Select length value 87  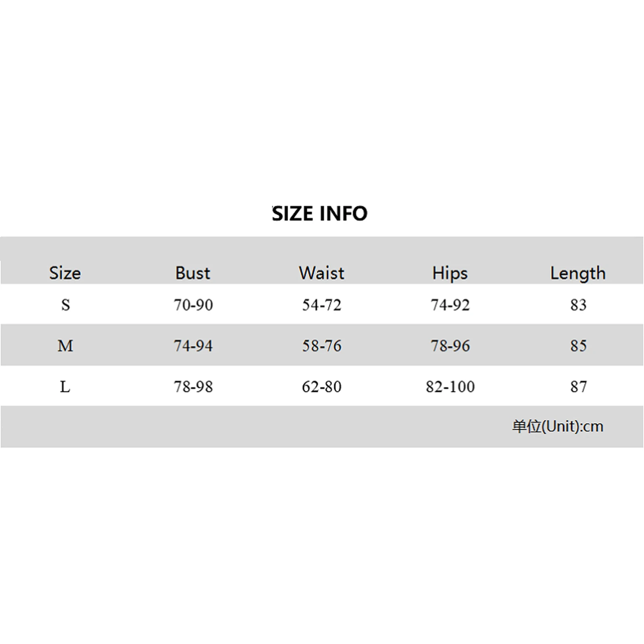point(578,387)
